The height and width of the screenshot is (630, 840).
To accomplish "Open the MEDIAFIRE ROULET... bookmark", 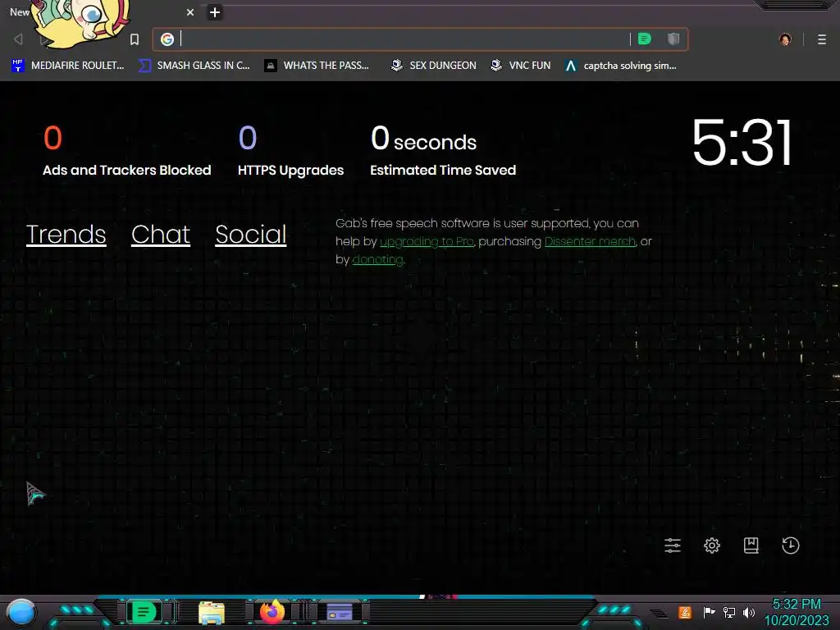I will tap(67, 66).
